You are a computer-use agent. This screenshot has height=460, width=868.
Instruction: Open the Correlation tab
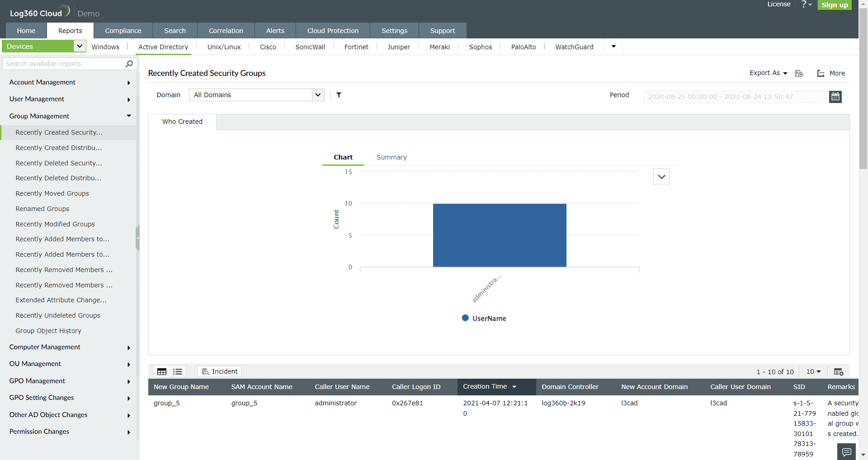pos(226,31)
